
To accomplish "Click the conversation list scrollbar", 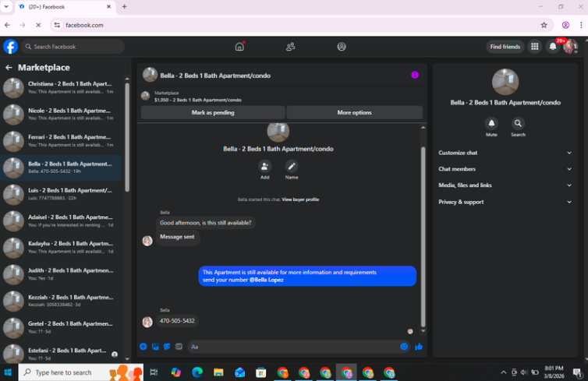I will pyautogui.click(x=127, y=137).
